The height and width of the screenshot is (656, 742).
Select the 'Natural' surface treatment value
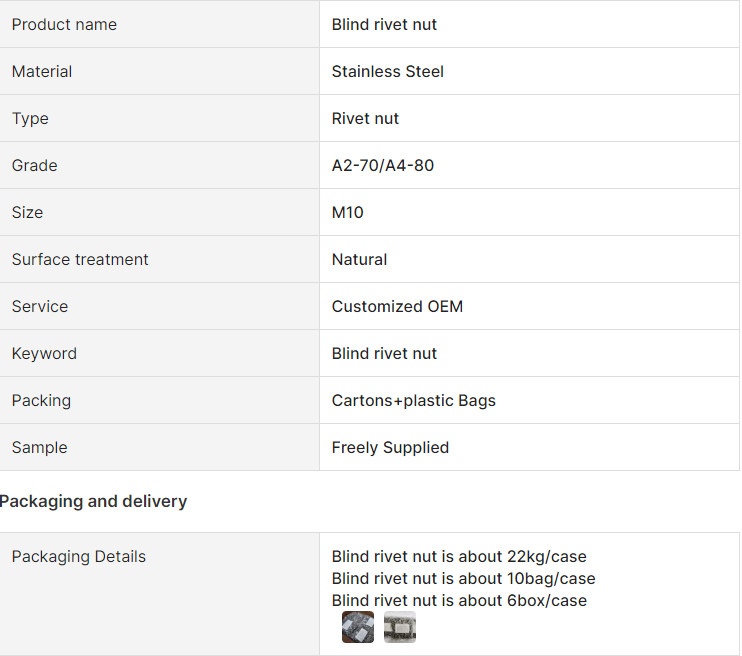click(x=359, y=259)
